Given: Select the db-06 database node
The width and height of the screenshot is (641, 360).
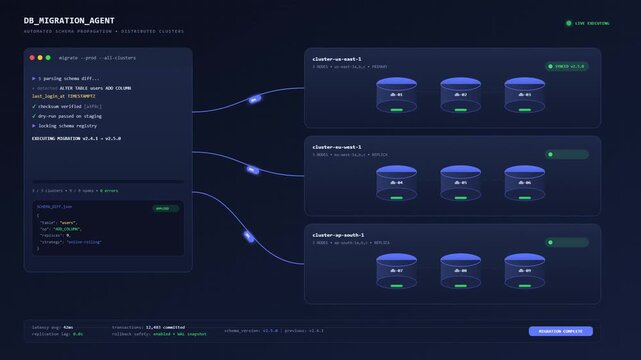Looking at the screenshot, I should point(524,183).
